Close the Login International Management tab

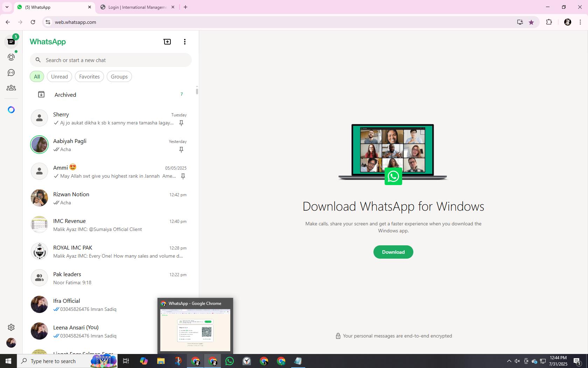[x=173, y=7]
